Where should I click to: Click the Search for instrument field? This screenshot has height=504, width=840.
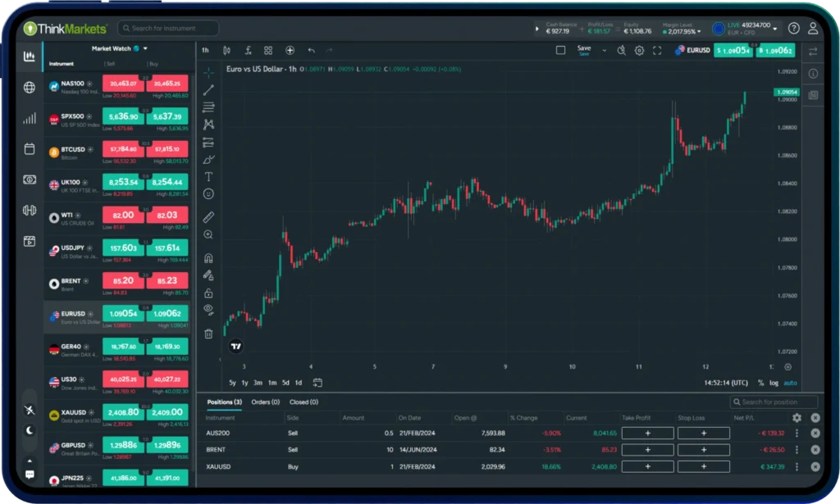168,29
